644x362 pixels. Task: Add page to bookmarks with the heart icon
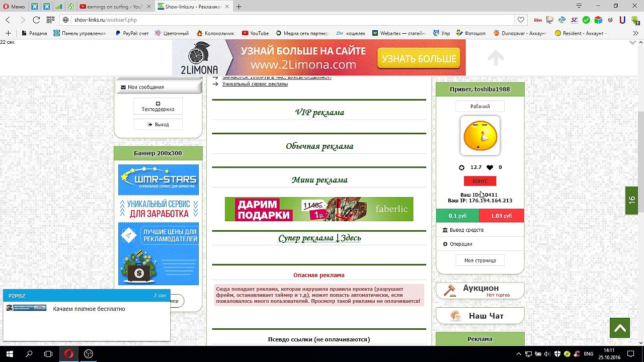(x=521, y=20)
